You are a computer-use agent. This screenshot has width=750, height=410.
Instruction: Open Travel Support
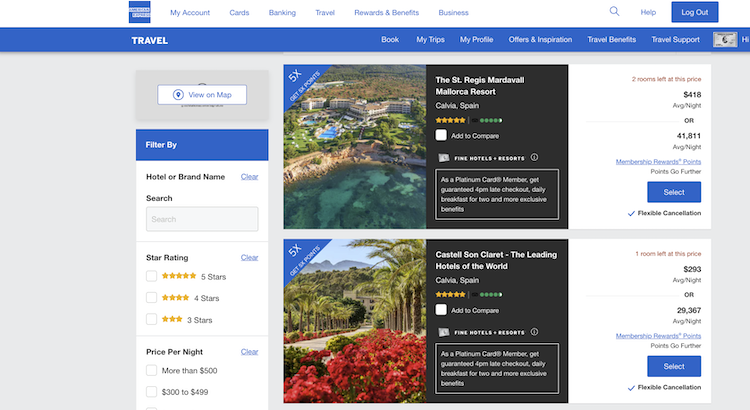coord(675,40)
